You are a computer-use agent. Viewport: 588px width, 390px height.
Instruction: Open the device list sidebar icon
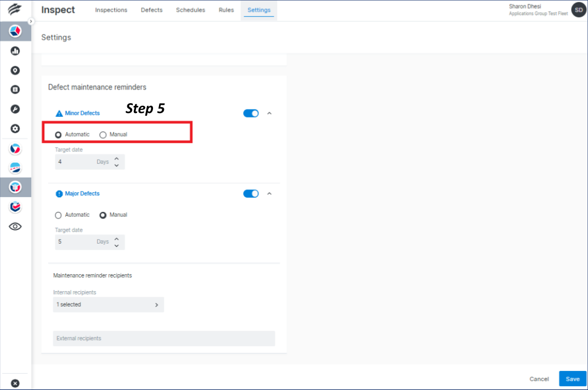point(15,90)
